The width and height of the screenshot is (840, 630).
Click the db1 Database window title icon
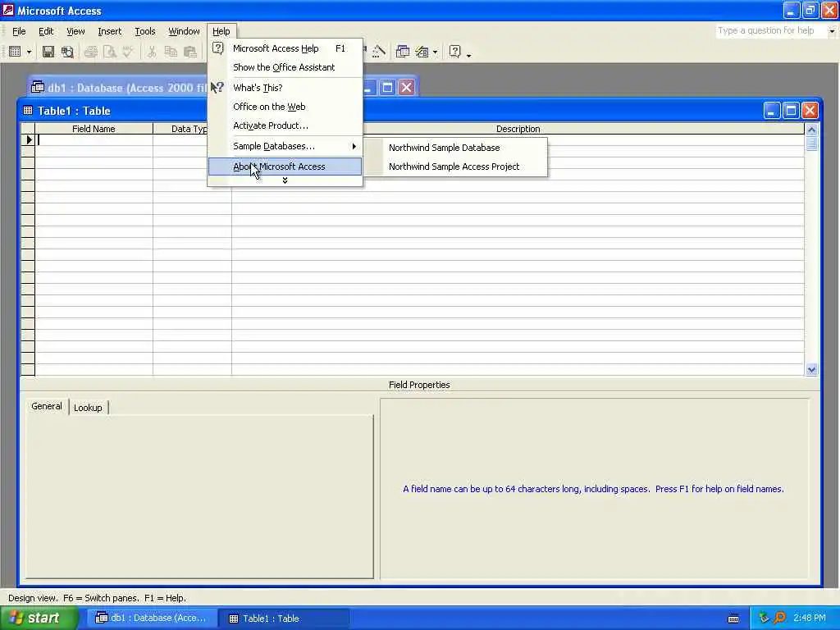pyautogui.click(x=38, y=87)
